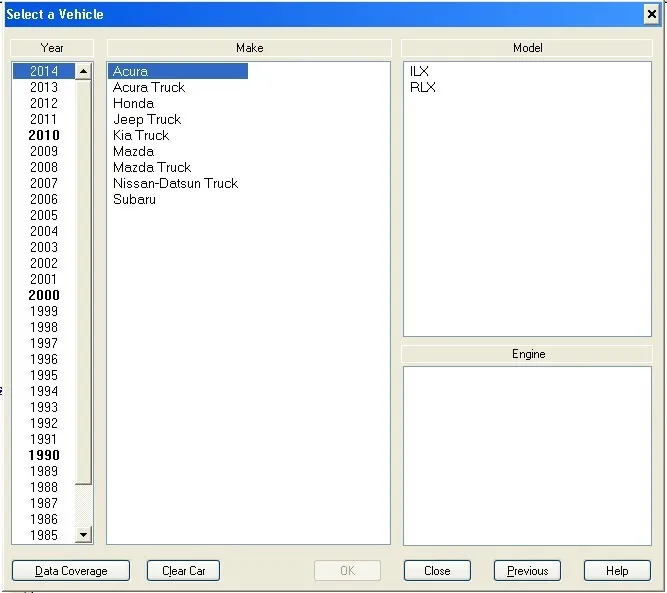This screenshot has height=593, width=667.
Task: Select year 2006
Action: 44,199
